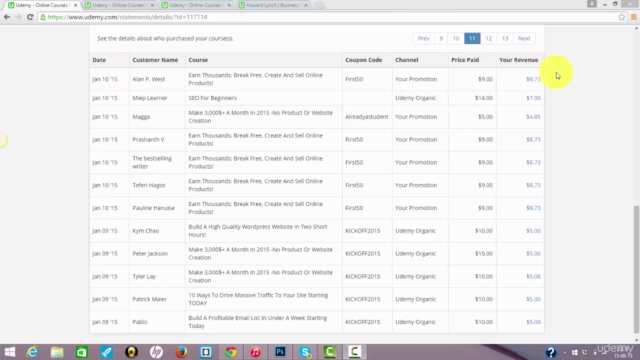Open $4.85 revenue link for Magga
This screenshot has height=360, width=640.
(x=533, y=117)
